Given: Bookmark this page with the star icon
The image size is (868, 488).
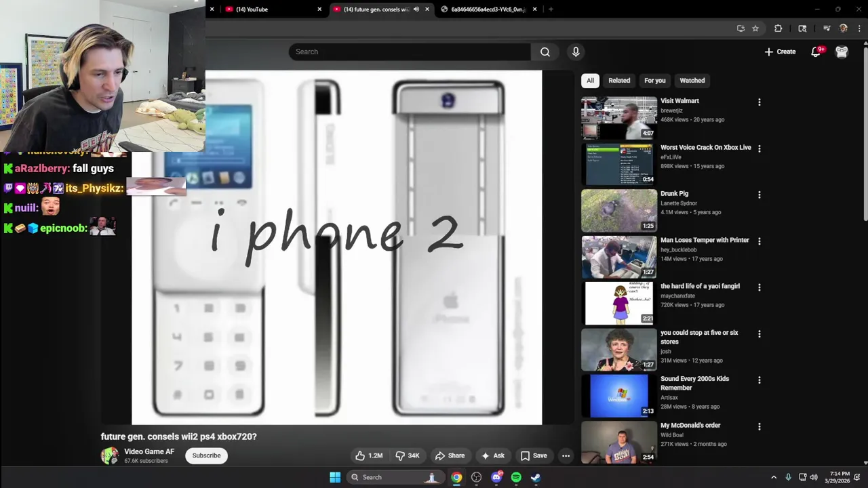Looking at the screenshot, I should 755,28.
